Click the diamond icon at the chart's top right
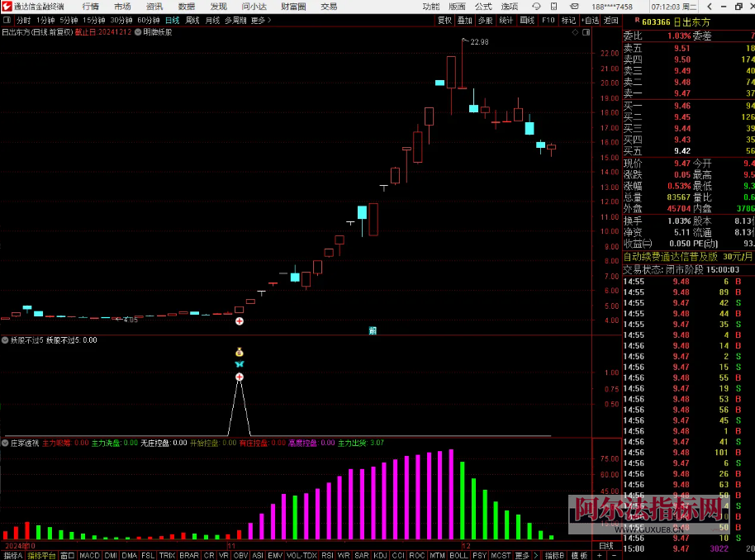The height and width of the screenshot is (560, 755). (x=574, y=32)
